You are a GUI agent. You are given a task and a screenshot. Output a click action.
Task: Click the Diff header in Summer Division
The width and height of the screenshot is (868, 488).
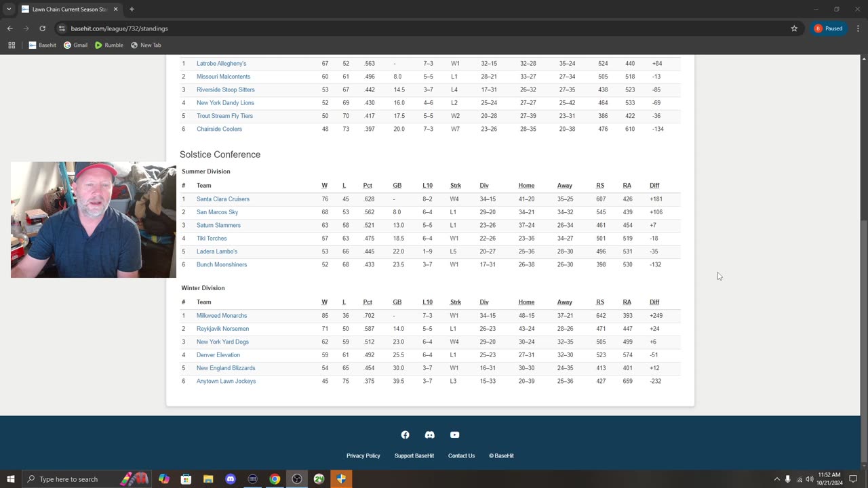(654, 186)
